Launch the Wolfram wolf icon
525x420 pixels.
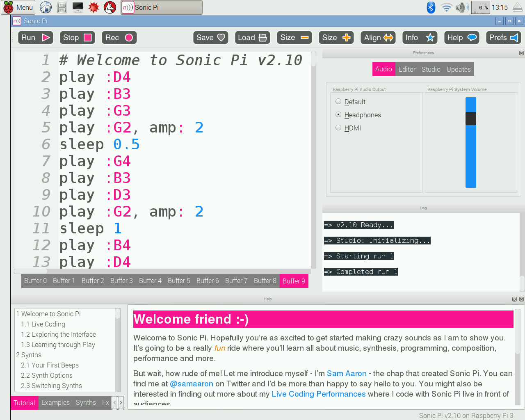(110, 7)
